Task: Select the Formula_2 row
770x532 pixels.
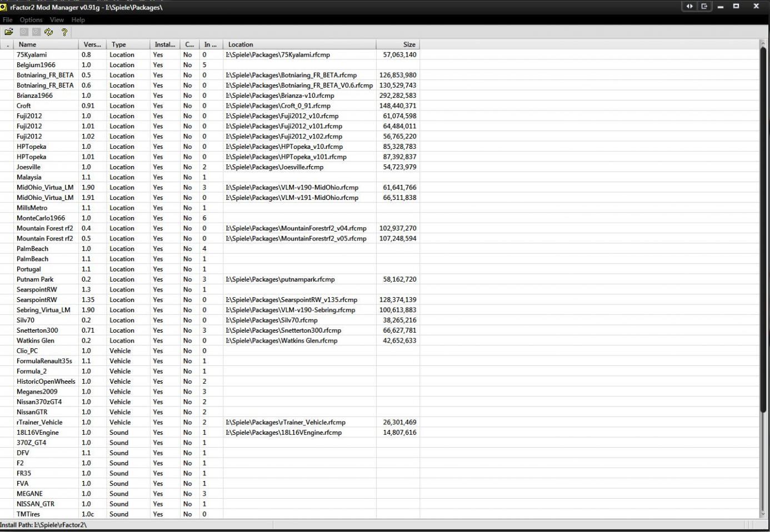Action: (x=210, y=372)
